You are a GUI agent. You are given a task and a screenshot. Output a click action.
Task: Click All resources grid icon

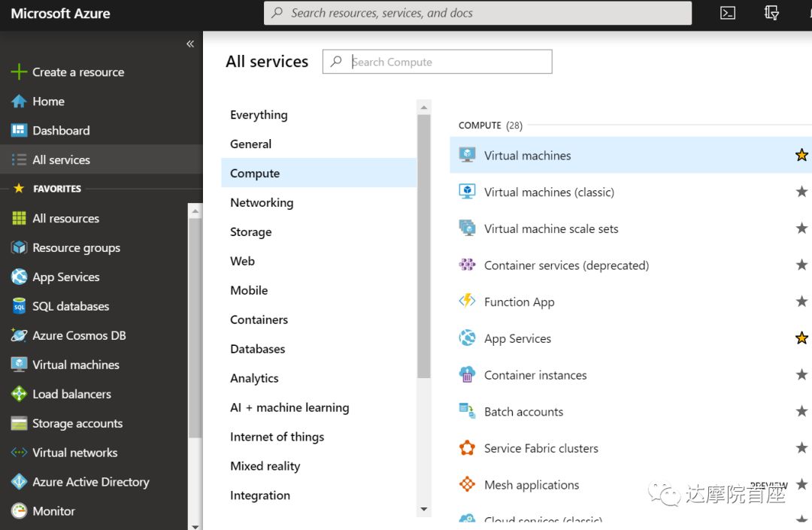[19, 219]
